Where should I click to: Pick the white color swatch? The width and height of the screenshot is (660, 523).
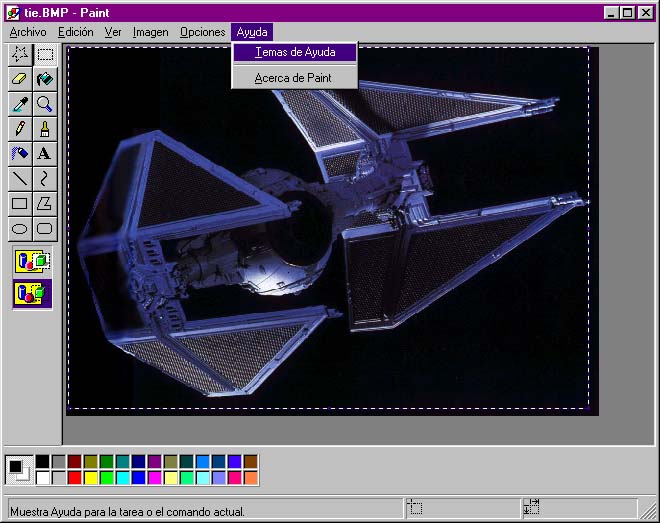coord(43,478)
